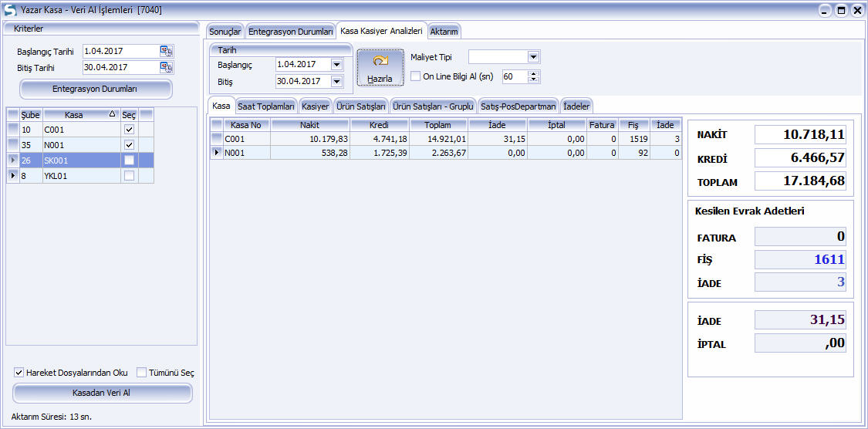Expand the Maliyet Tipi dropdown
868x429 pixels.
(x=532, y=57)
